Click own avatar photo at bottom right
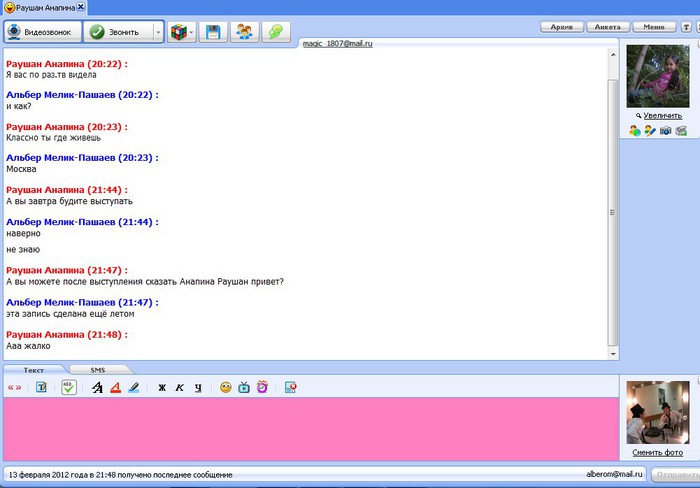 pos(658,412)
